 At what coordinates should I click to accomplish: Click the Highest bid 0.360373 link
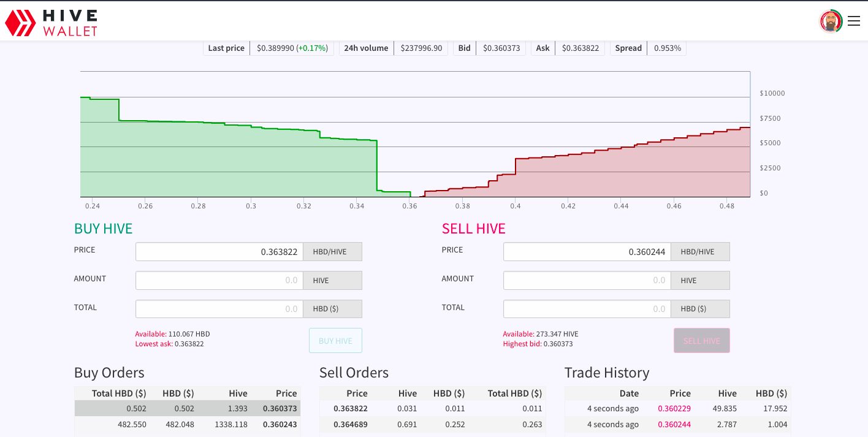tap(538, 344)
